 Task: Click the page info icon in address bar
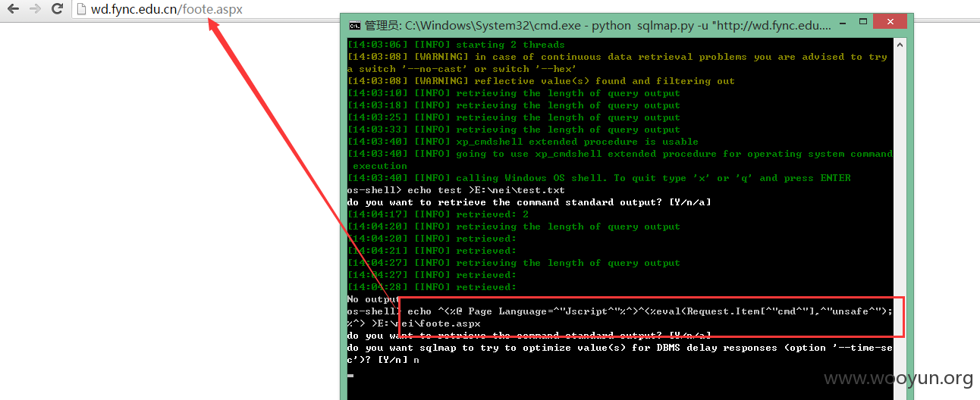click(82, 9)
